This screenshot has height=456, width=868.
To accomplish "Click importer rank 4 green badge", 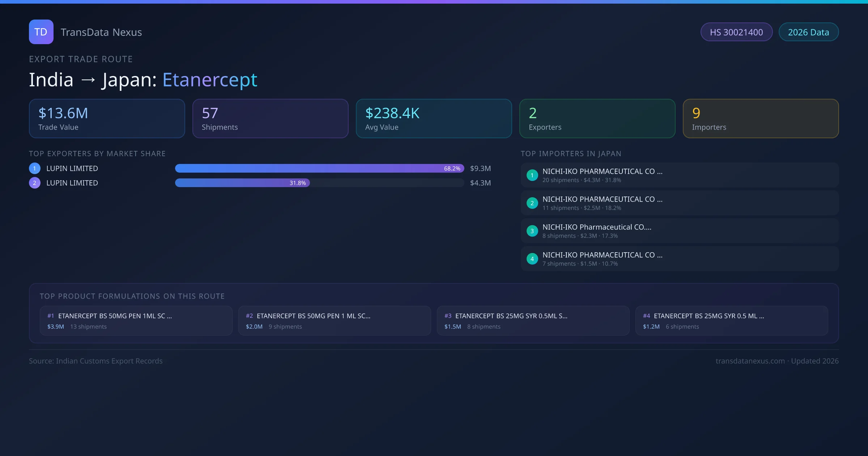I will tap(532, 259).
